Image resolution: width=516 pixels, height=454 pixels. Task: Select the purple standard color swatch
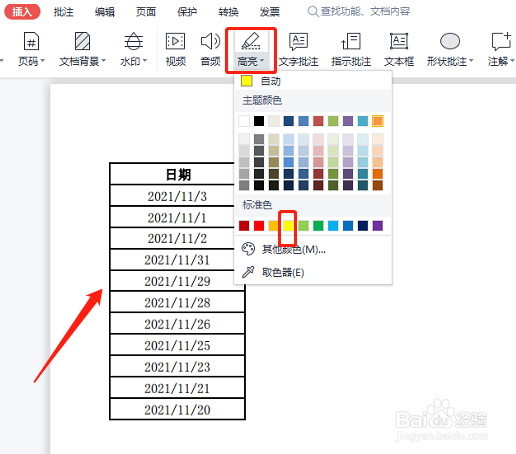(x=378, y=226)
